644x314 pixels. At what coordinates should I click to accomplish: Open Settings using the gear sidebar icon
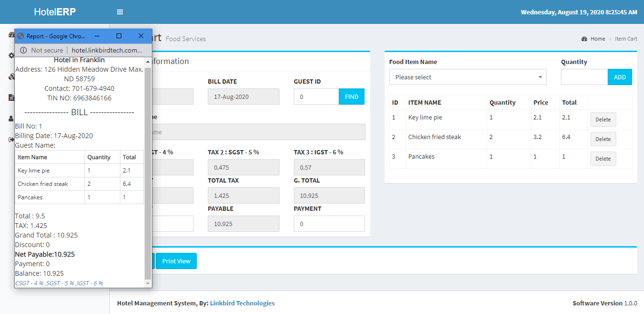[x=11, y=55]
